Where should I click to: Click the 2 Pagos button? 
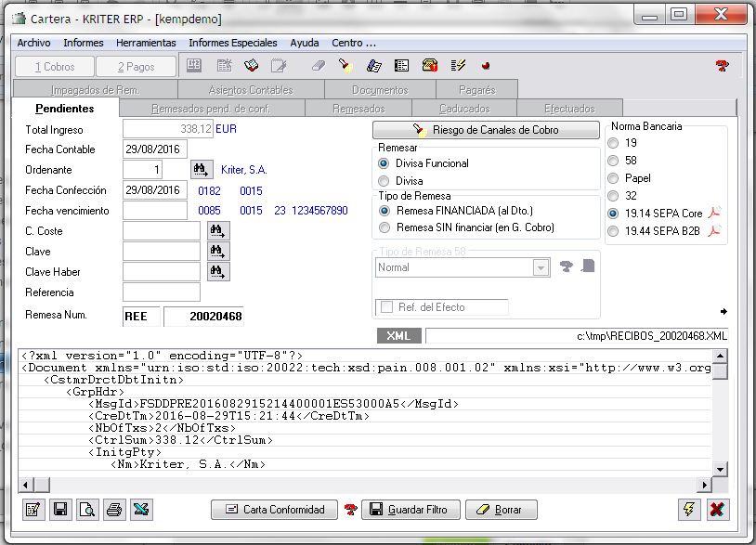(136, 67)
